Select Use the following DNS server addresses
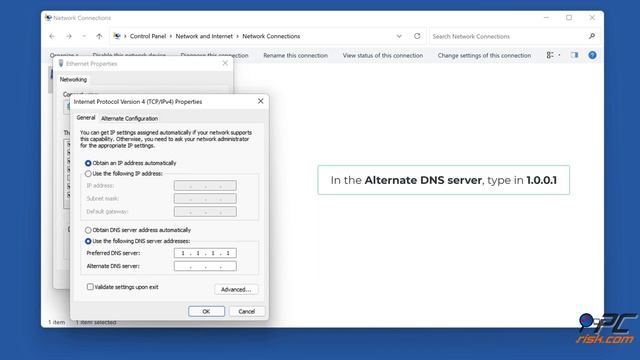This screenshot has height=360, width=640. pos(137,241)
